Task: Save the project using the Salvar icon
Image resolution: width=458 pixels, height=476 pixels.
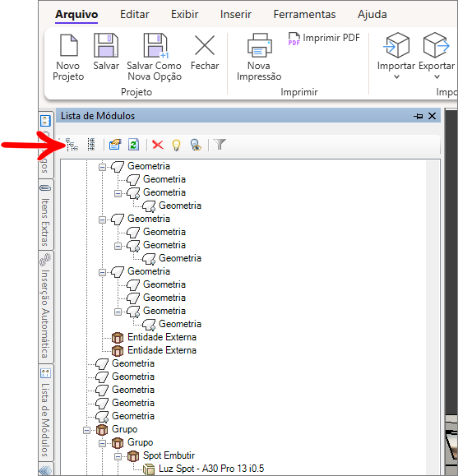Action: point(106,52)
